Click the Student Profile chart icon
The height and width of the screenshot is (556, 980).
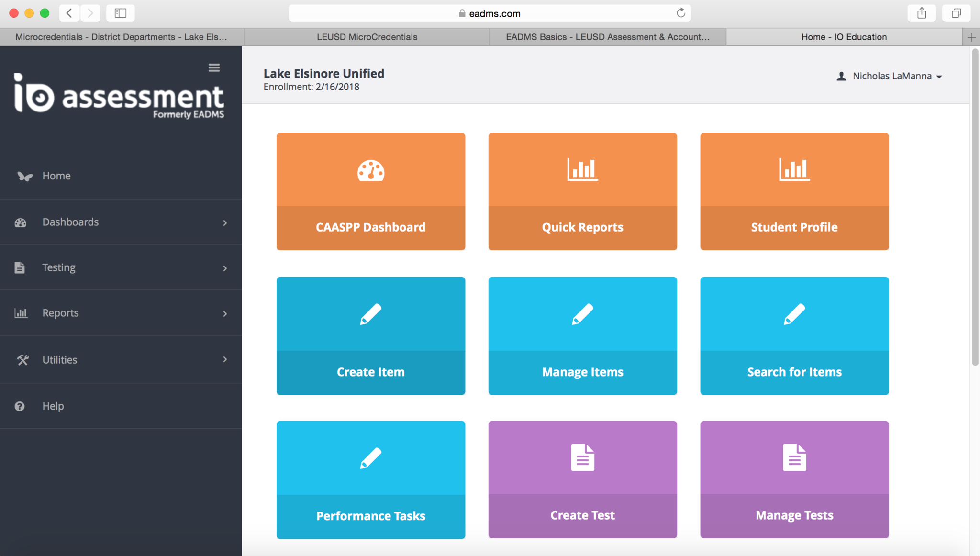(x=794, y=169)
